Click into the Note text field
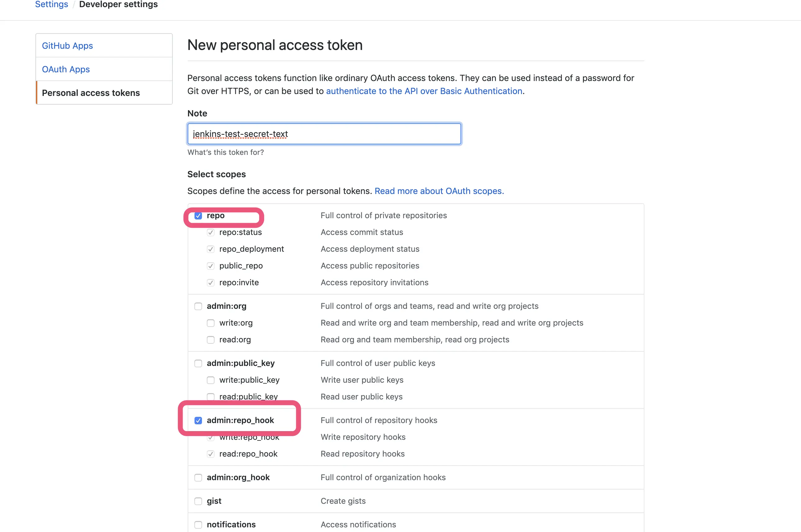 tap(324, 134)
